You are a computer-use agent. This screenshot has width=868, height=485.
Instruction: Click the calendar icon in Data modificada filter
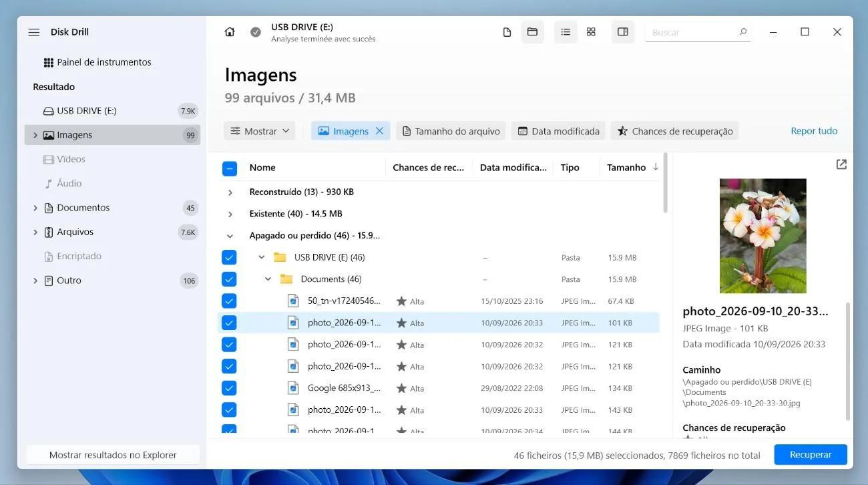click(523, 131)
